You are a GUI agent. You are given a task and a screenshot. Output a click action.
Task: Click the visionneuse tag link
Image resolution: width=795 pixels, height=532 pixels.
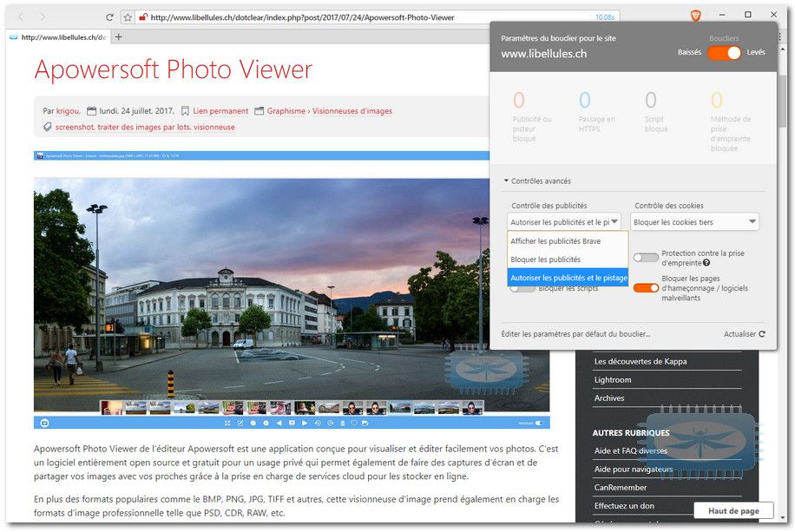point(214,127)
